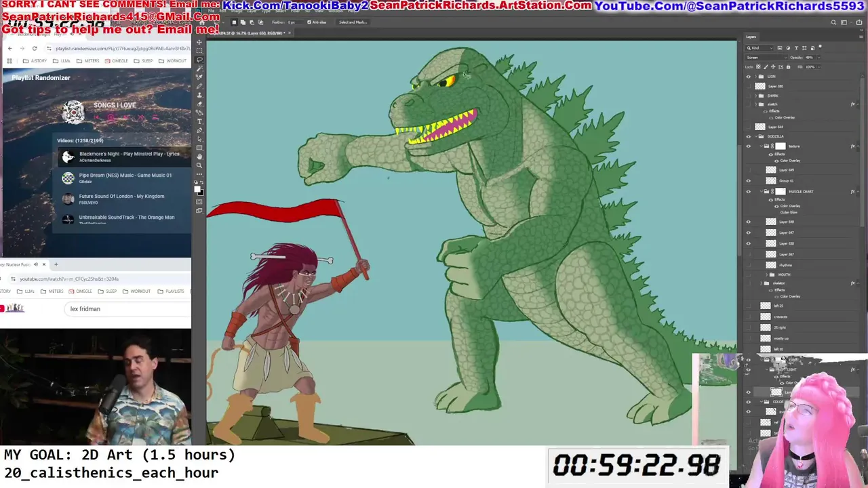This screenshot has width=868, height=488.
Task: Click the YouTube search box with lex fridman
Action: [128, 309]
